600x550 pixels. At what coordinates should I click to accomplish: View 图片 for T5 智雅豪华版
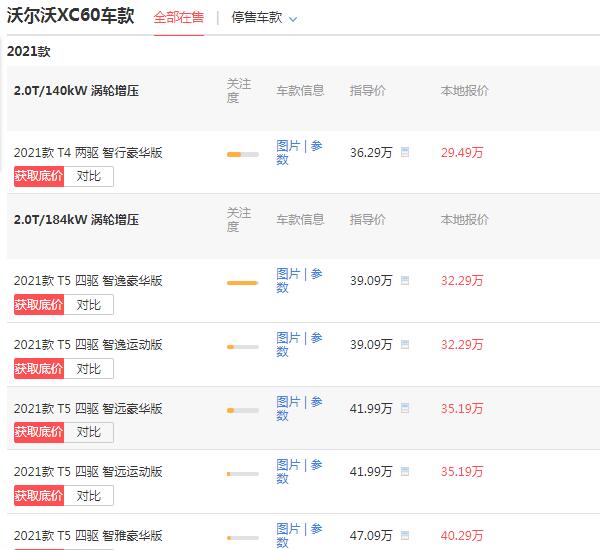point(288,529)
